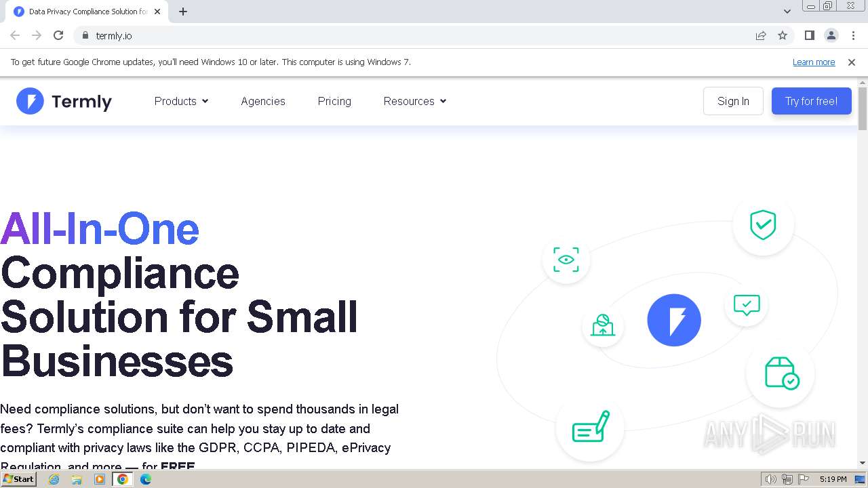Image resolution: width=868 pixels, height=488 pixels.
Task: Select the Data Privacy Compliance Solution tab
Action: [x=88, y=12]
